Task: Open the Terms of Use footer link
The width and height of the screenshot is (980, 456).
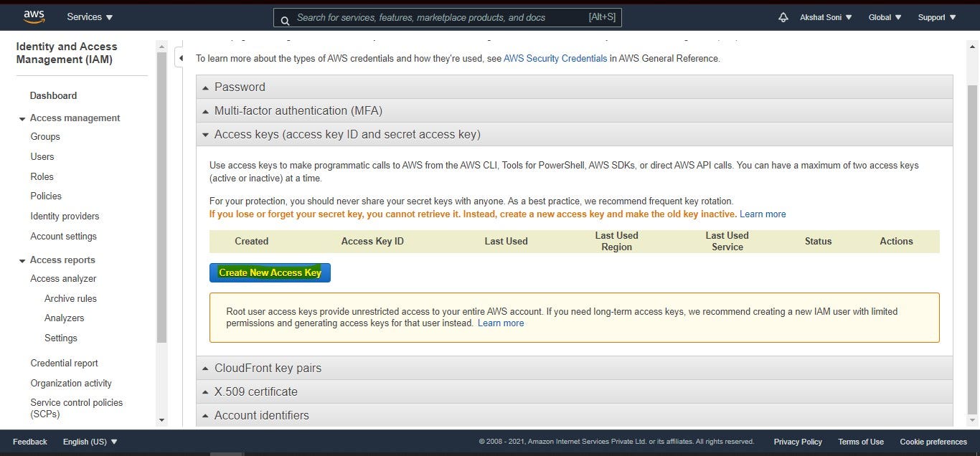Action: click(x=861, y=442)
